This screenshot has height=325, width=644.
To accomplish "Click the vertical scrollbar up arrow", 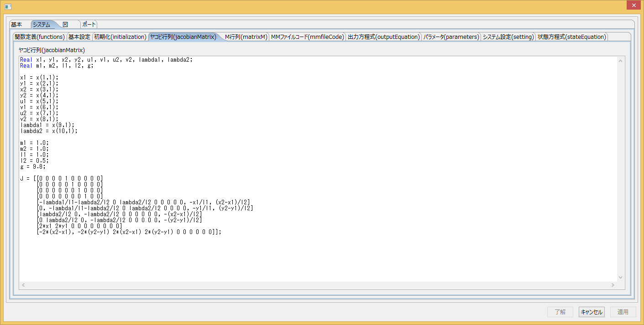I will click(x=620, y=61).
